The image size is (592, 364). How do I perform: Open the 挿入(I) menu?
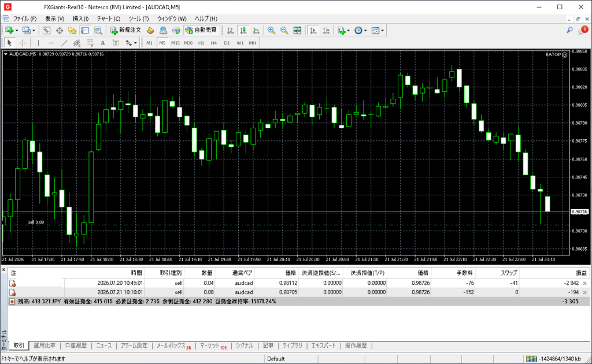(80, 18)
